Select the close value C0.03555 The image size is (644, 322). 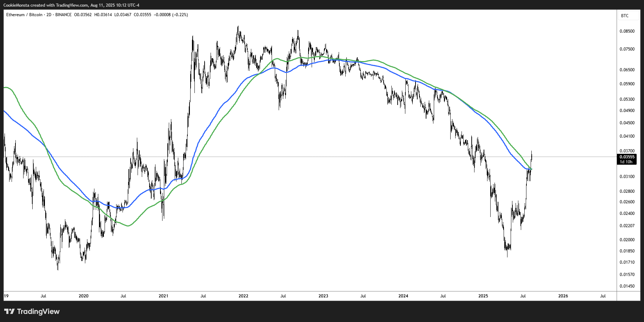click(x=142, y=15)
